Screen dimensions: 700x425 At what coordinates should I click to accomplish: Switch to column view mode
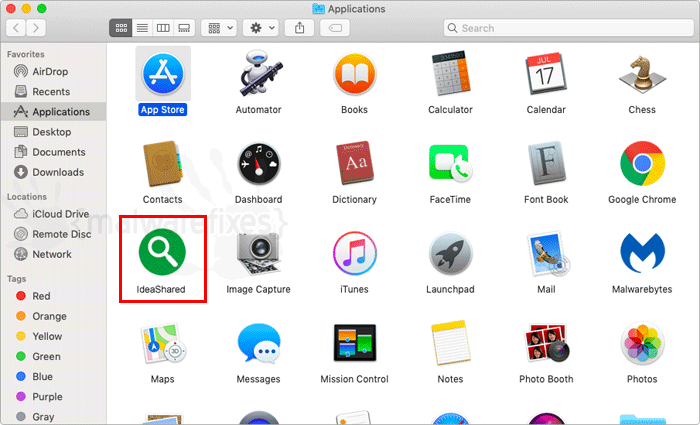click(163, 28)
